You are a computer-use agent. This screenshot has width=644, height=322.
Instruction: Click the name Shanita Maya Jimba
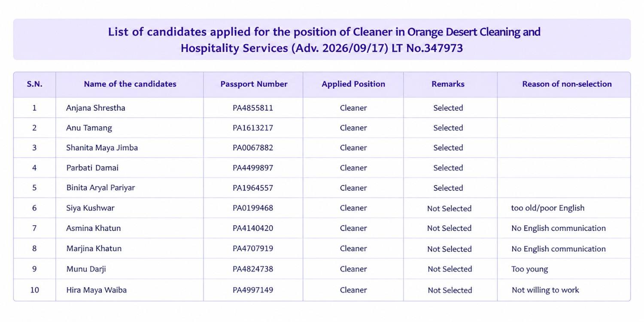tap(102, 148)
